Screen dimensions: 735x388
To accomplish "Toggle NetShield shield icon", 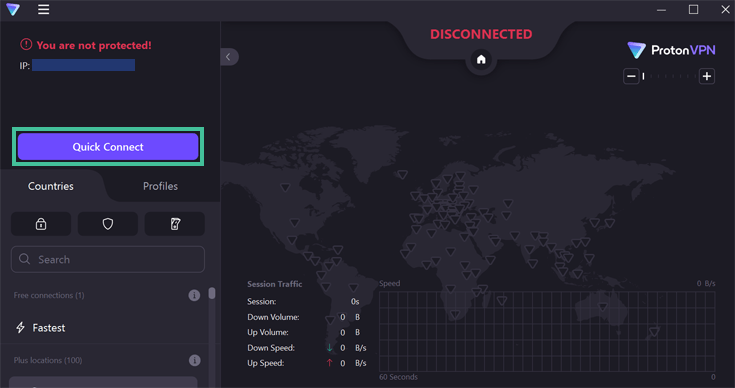I will point(108,224).
